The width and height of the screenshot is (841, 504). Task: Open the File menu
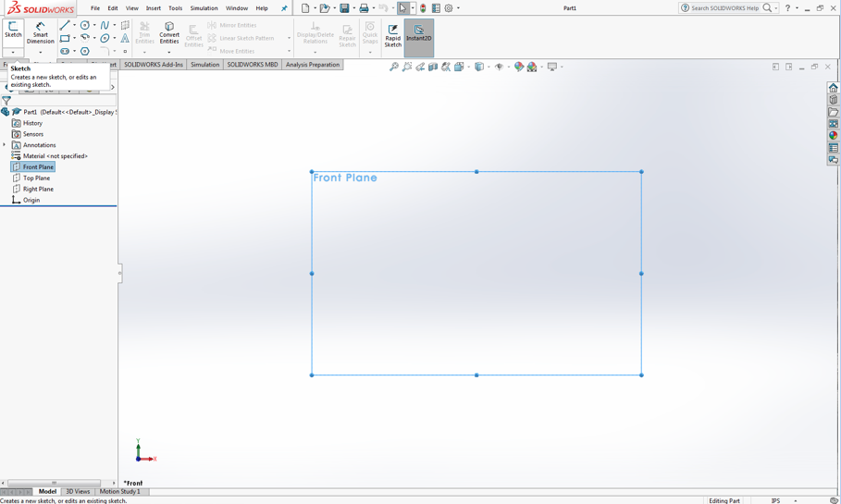(x=95, y=8)
